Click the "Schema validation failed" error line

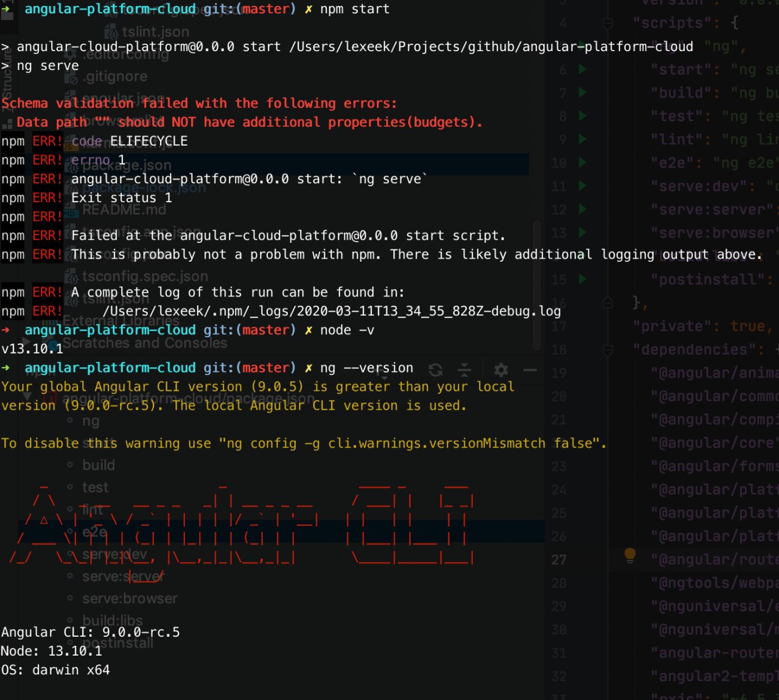pos(199,103)
